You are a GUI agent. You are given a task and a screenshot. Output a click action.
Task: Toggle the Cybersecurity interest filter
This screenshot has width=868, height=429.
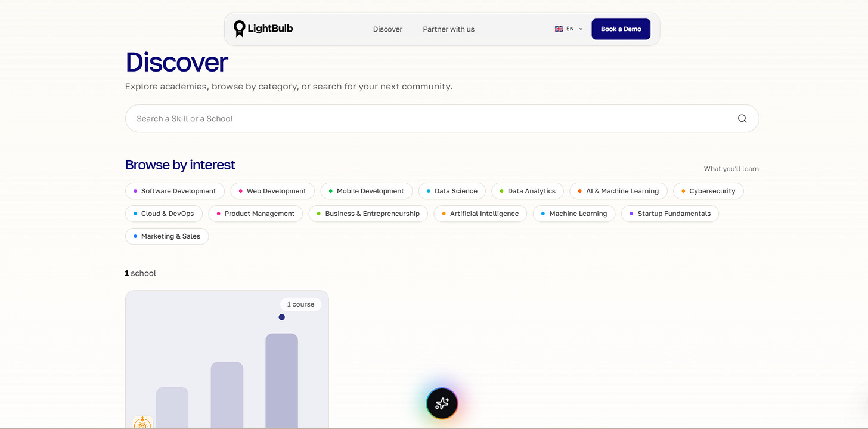[x=708, y=191]
